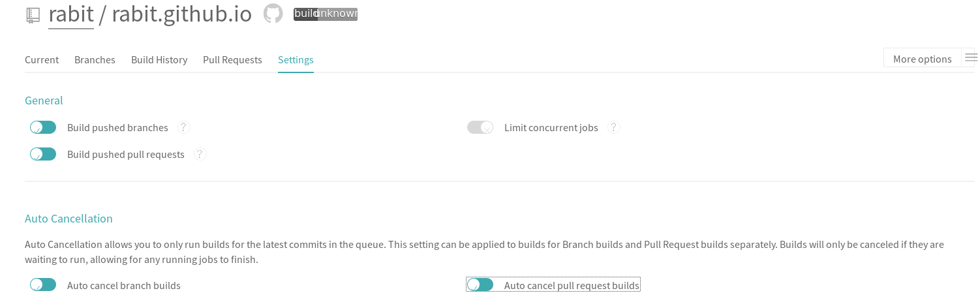Toggle Auto cancel pull request builds
The width and height of the screenshot is (980, 308).
tap(480, 285)
